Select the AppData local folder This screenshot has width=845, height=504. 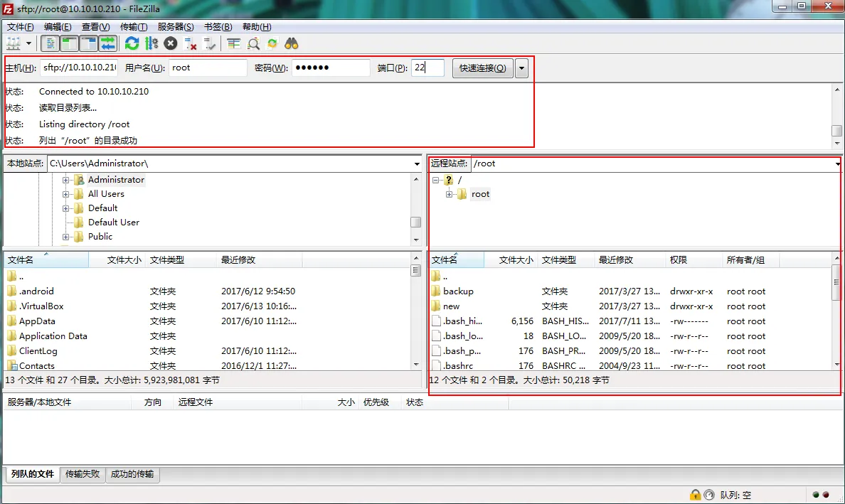(37, 321)
